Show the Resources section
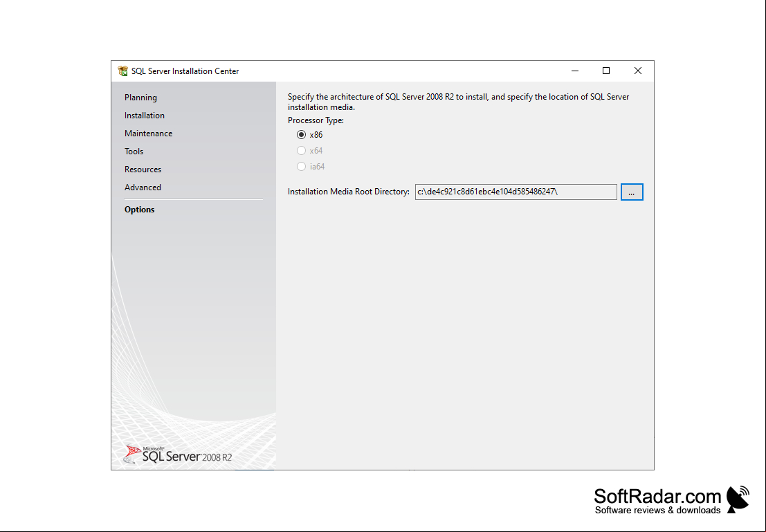 143,169
